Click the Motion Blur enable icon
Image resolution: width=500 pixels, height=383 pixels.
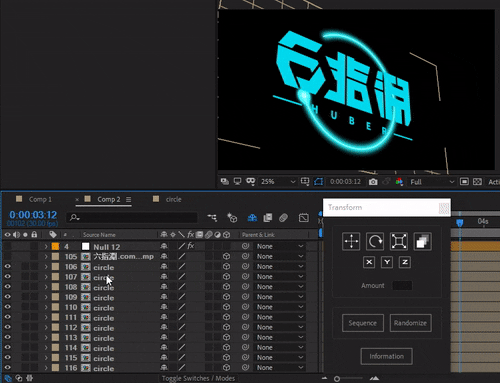[x=283, y=218]
